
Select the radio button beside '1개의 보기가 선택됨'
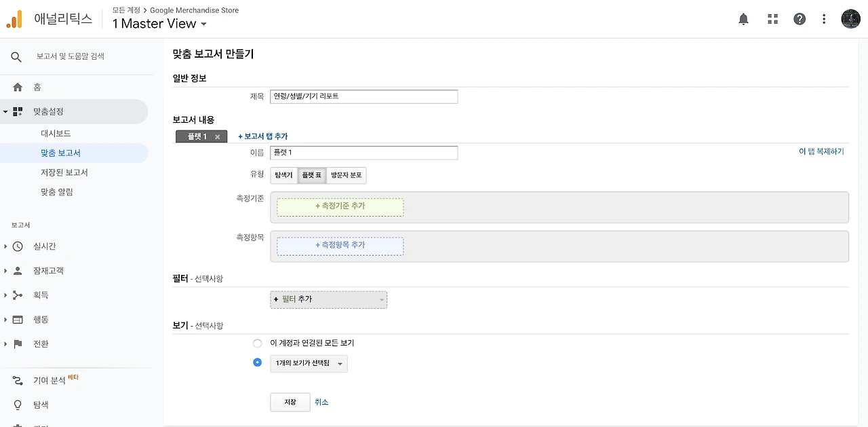click(257, 363)
